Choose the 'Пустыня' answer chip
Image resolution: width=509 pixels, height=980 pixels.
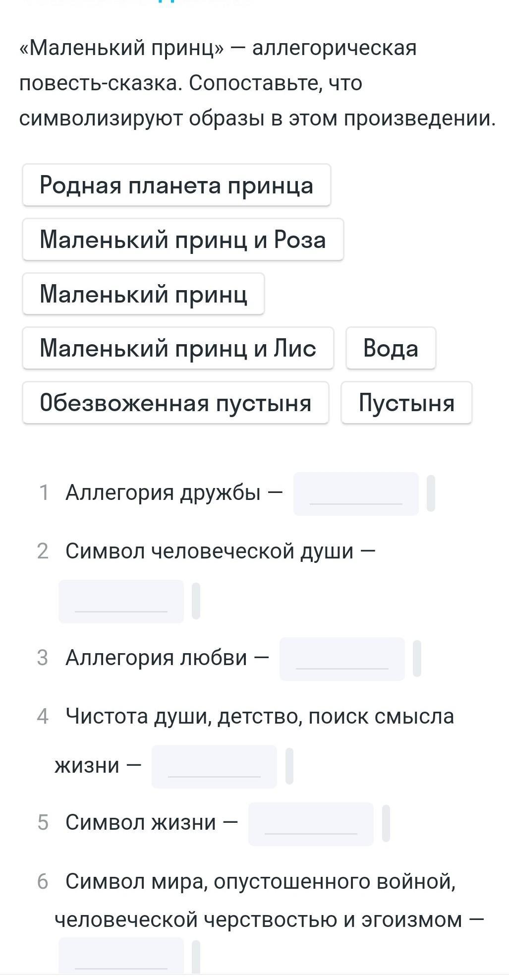coord(406,402)
